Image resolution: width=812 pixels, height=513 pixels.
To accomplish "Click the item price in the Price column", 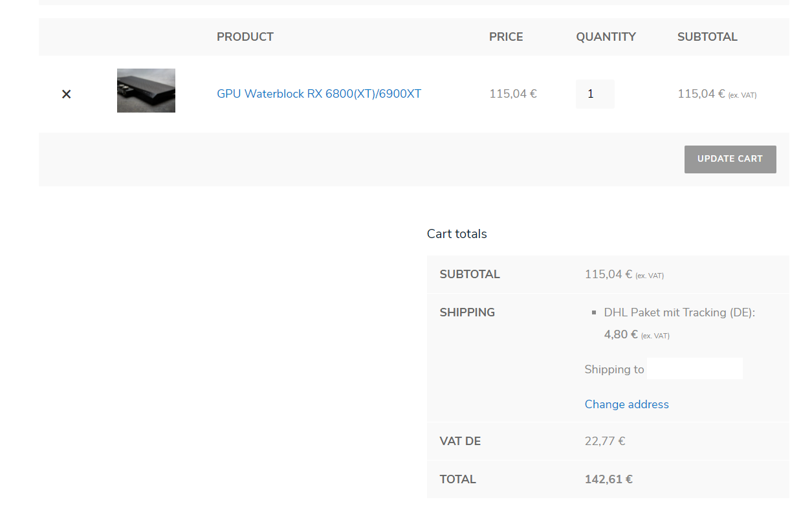I will coord(512,94).
